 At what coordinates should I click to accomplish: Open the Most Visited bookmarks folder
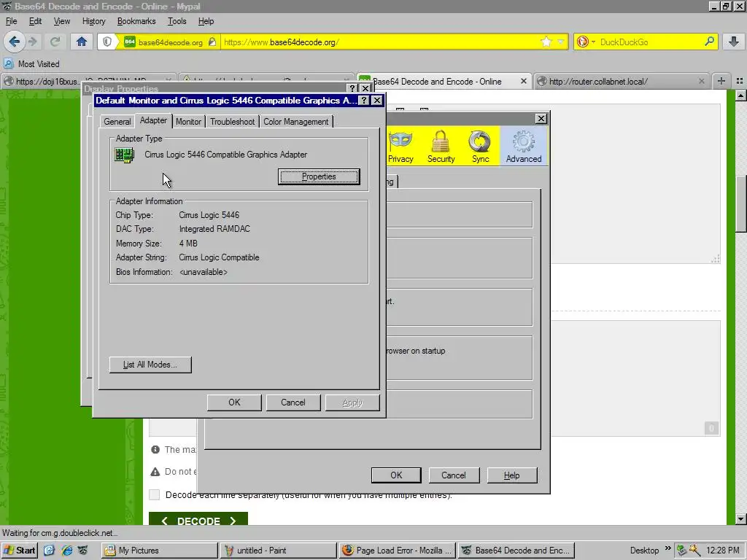[x=31, y=64]
